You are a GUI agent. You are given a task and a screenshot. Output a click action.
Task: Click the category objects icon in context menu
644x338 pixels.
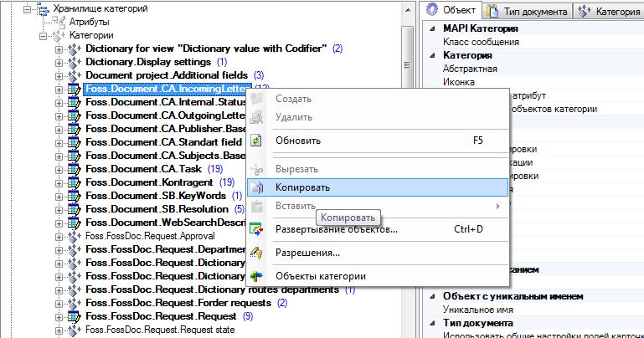tap(257, 276)
